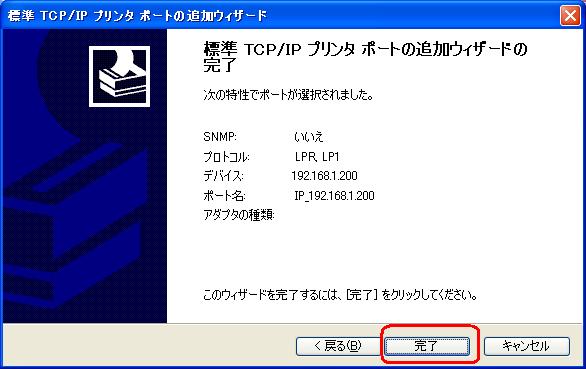
Task: Click the wizard title bar text
Action: (137, 16)
